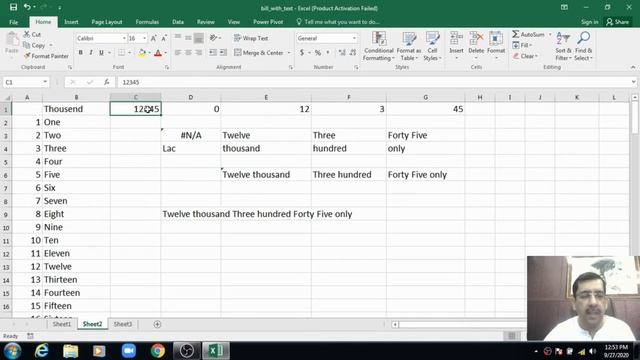The image size is (640, 360).
Task: Switch to the Data tab
Action: click(178, 22)
